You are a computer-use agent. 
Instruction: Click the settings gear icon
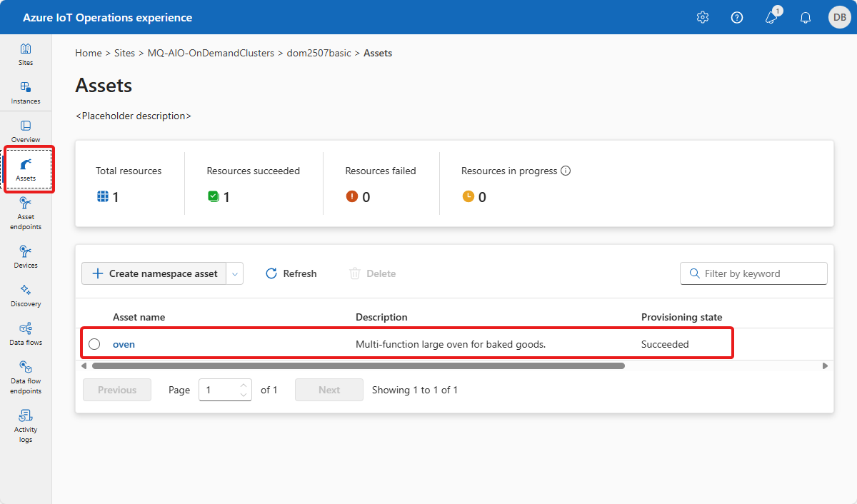click(703, 17)
